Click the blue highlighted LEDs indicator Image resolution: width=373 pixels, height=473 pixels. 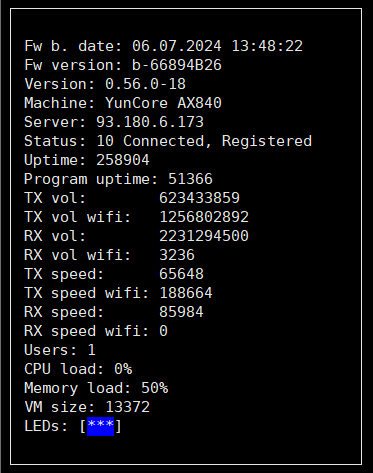point(100,426)
